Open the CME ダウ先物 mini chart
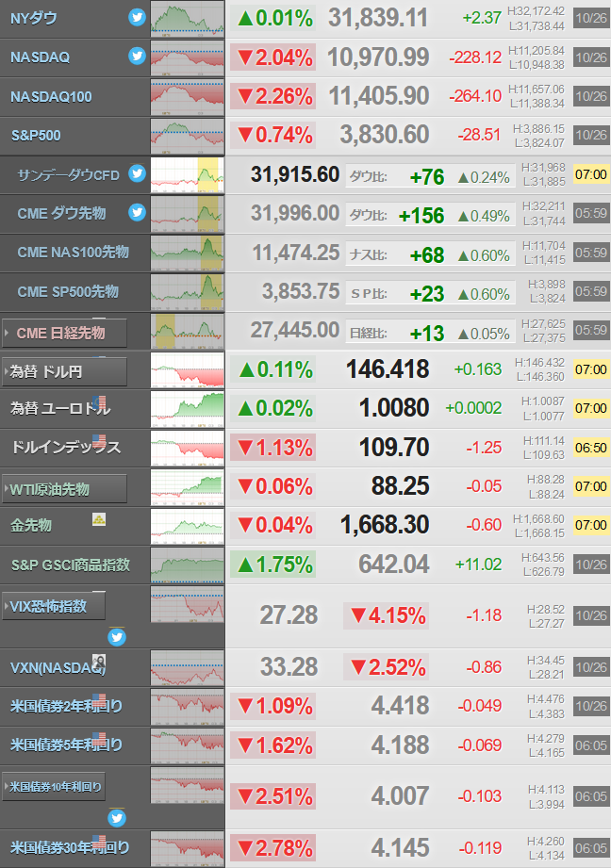Viewport: 611px width, 868px height. pos(188,214)
